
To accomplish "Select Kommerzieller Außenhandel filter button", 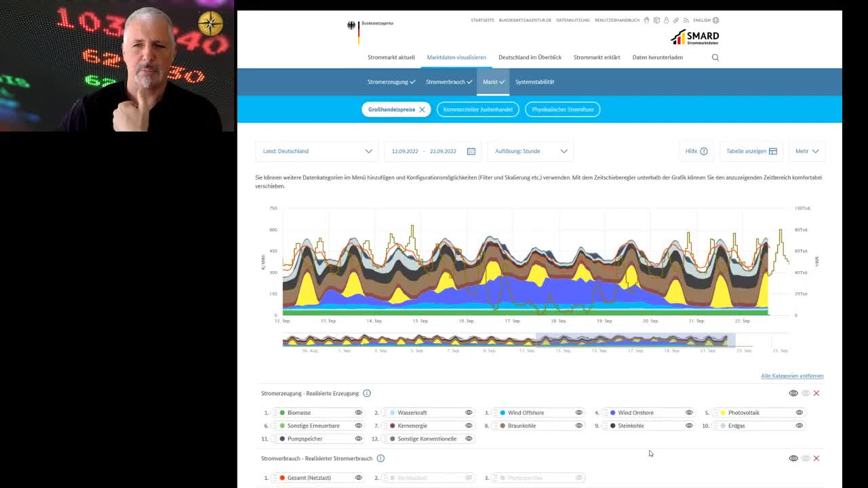I will 478,109.
